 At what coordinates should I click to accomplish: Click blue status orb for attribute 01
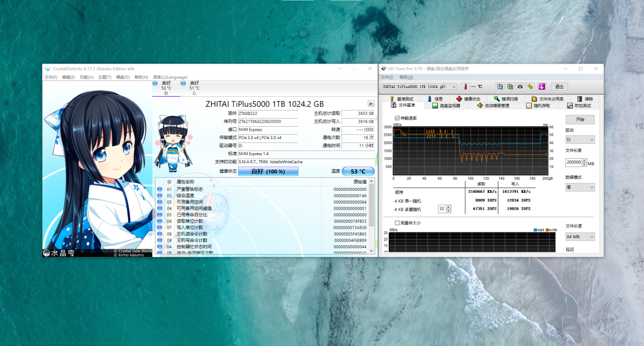(x=160, y=189)
